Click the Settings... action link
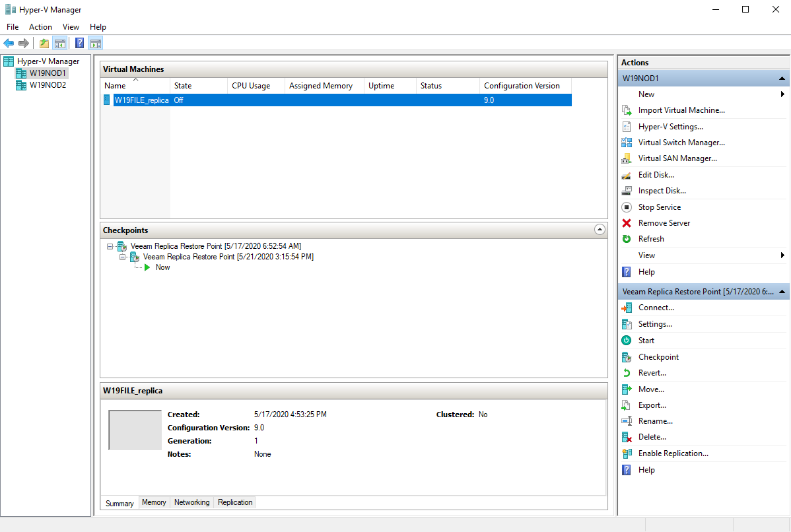The height and width of the screenshot is (532, 791). click(x=655, y=324)
